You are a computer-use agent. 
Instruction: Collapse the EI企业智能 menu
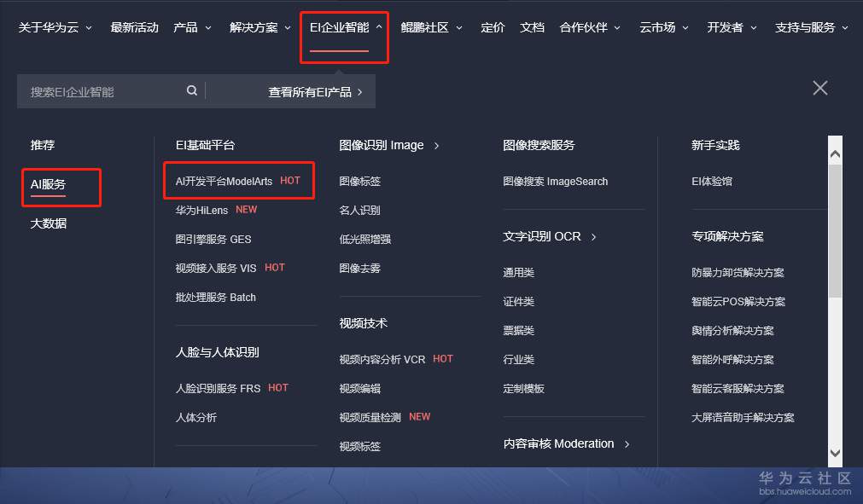pos(346,27)
